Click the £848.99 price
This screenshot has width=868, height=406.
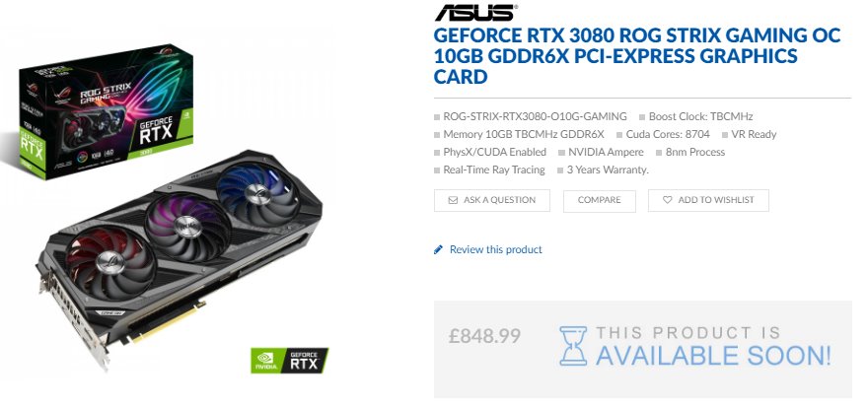pos(484,335)
